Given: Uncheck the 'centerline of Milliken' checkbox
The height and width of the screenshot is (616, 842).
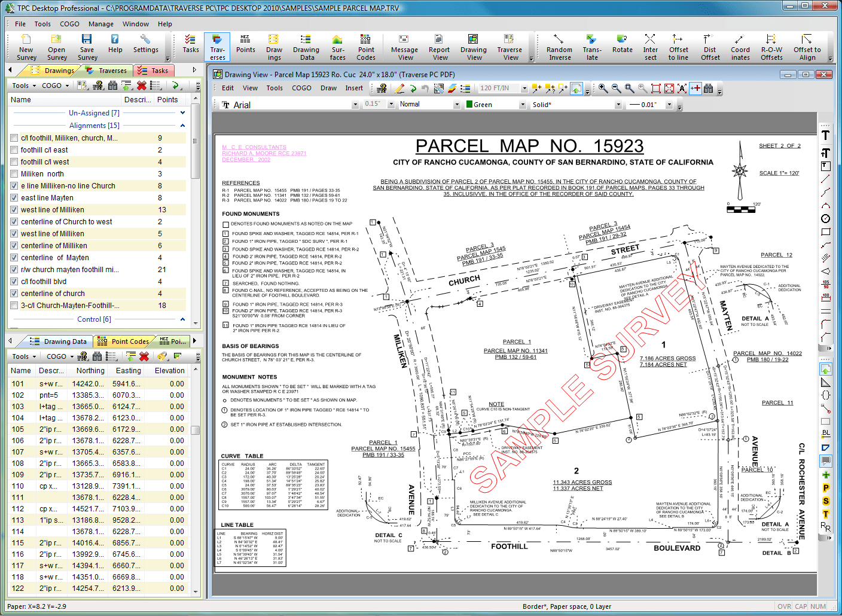Looking at the screenshot, I should click(x=14, y=246).
